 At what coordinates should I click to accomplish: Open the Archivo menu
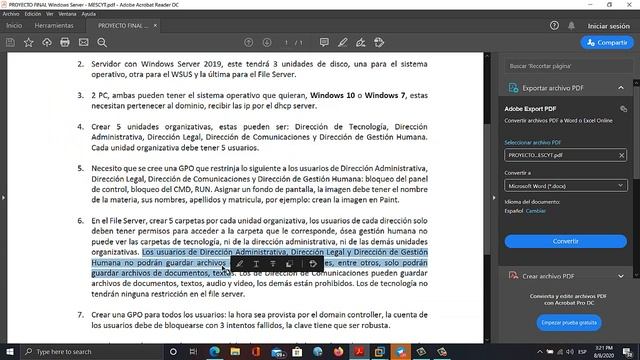[x=11, y=14]
